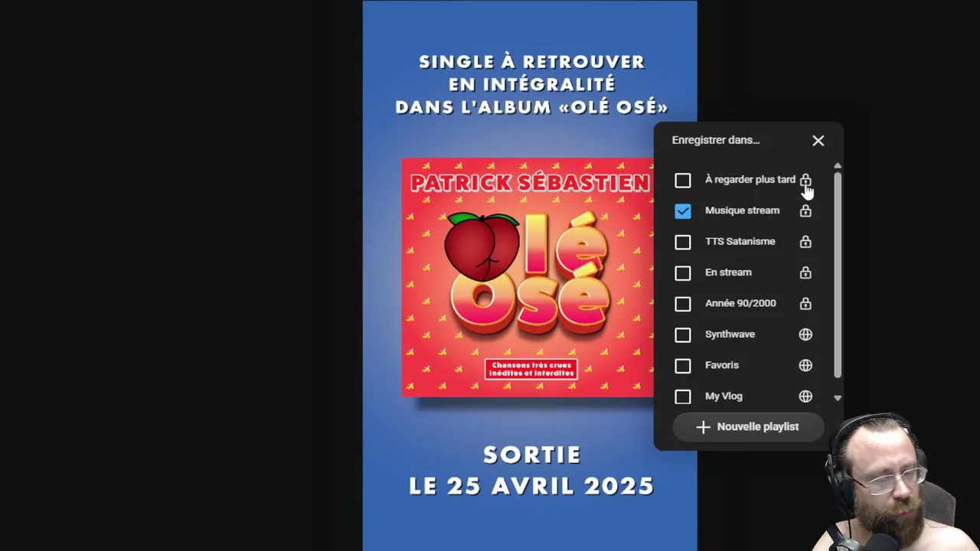
Task: Tick the 'Favoris' checkbox
Action: pos(683,366)
